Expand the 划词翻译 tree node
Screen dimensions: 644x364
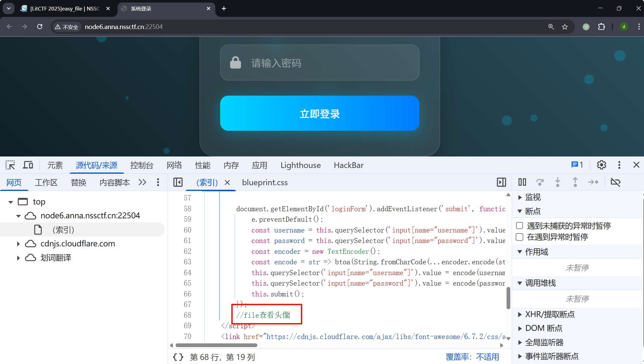click(x=18, y=258)
